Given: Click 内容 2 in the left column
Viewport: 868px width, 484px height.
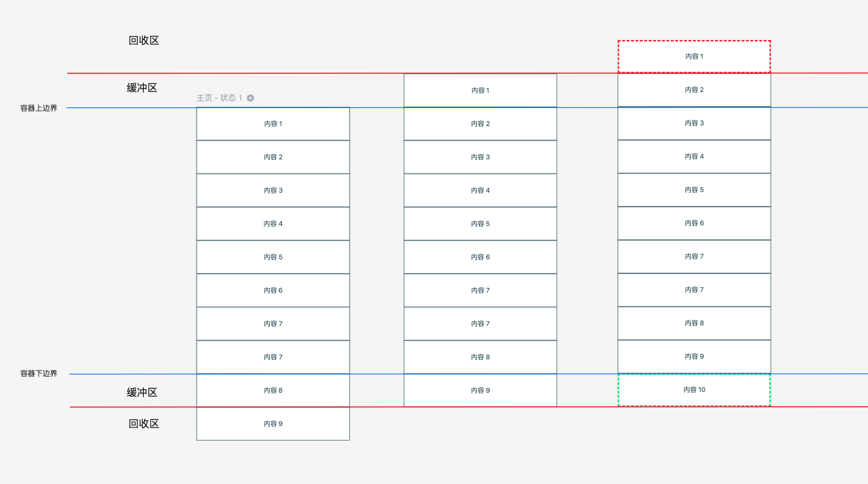Looking at the screenshot, I should tap(273, 157).
